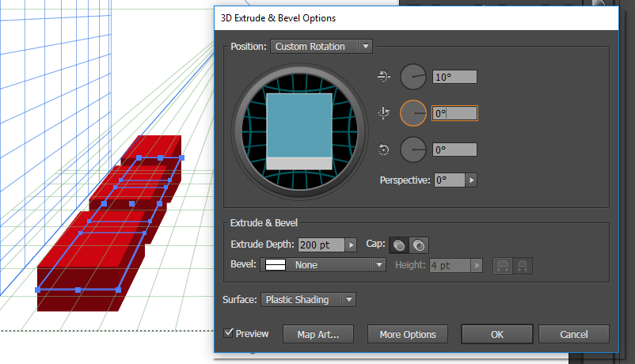Click the blue cube face in trackball
The height and width of the screenshot is (364, 635).
(x=299, y=126)
